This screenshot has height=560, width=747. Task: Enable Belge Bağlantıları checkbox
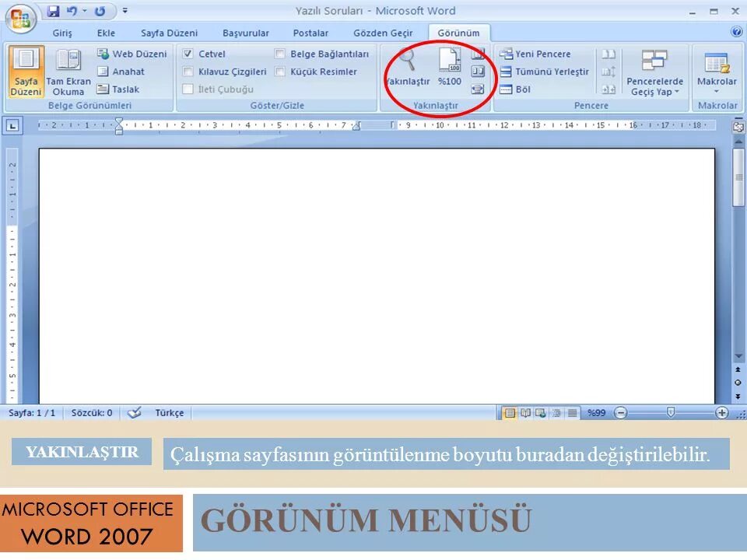(x=280, y=54)
